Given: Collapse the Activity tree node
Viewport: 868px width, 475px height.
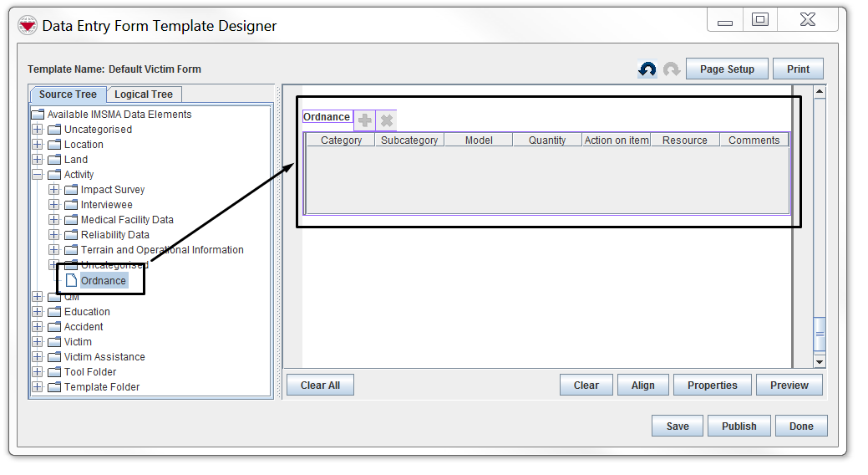Looking at the screenshot, I should coord(37,175).
